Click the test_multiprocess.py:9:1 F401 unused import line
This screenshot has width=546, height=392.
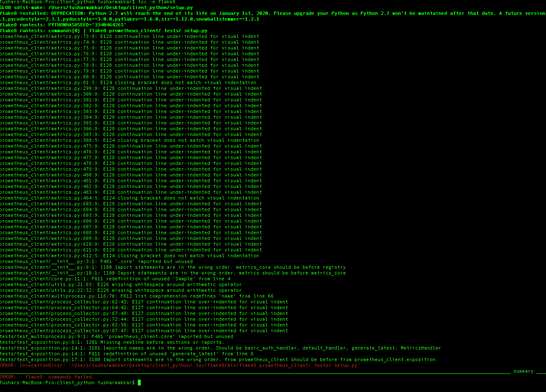click(x=116, y=337)
